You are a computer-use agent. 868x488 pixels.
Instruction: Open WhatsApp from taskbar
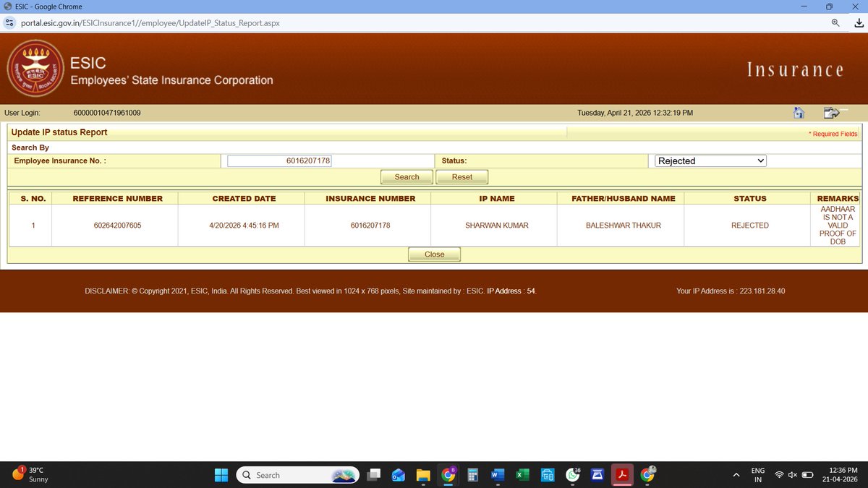tap(573, 475)
